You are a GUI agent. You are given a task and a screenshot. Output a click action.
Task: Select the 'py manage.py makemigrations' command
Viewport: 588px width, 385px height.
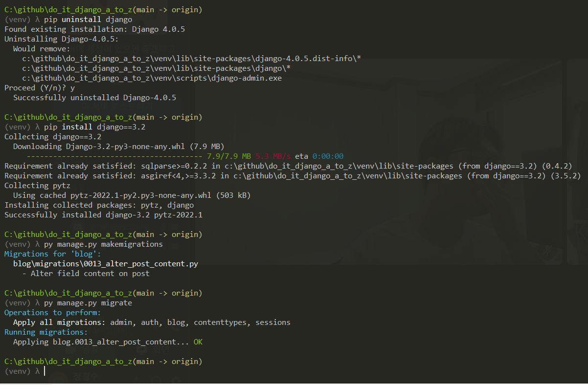pyautogui.click(x=103, y=244)
